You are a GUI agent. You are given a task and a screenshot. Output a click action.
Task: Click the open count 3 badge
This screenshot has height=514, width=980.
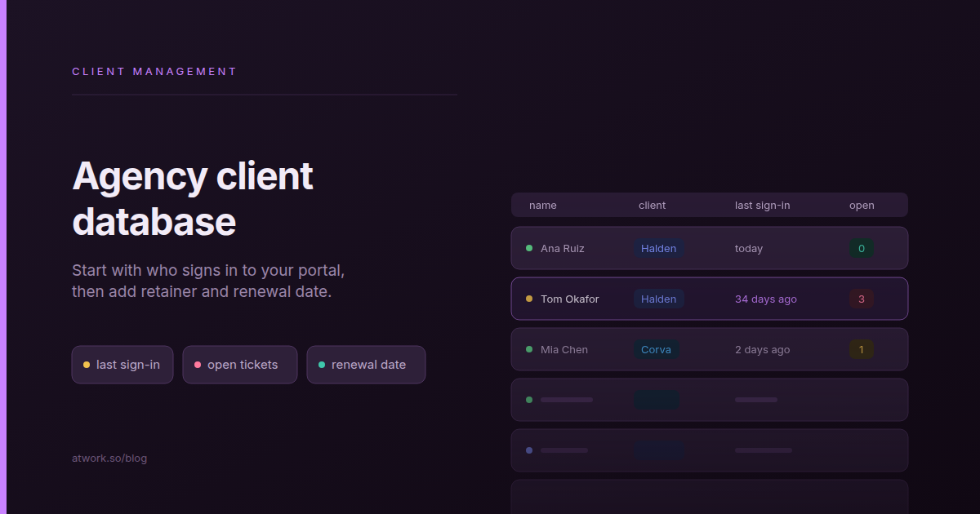[x=862, y=299]
